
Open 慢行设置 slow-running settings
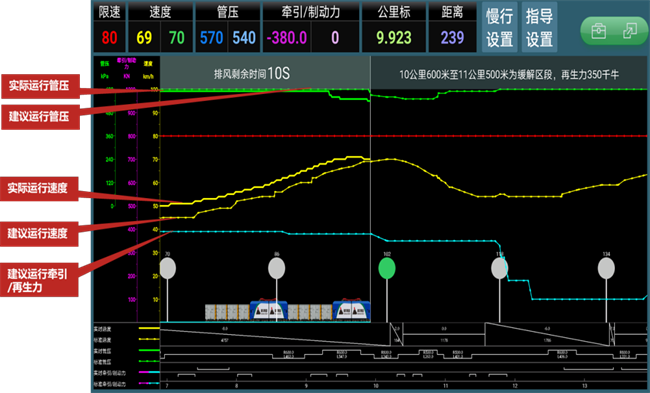pos(499,27)
